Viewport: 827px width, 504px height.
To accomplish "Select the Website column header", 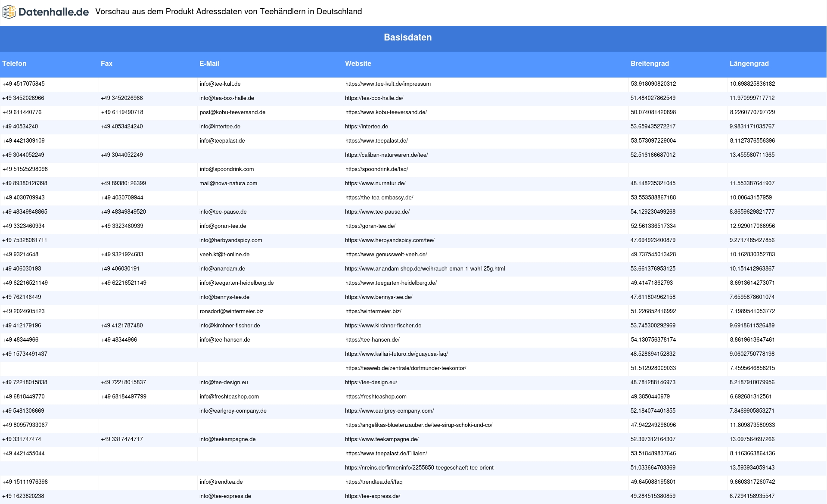I will pos(358,63).
